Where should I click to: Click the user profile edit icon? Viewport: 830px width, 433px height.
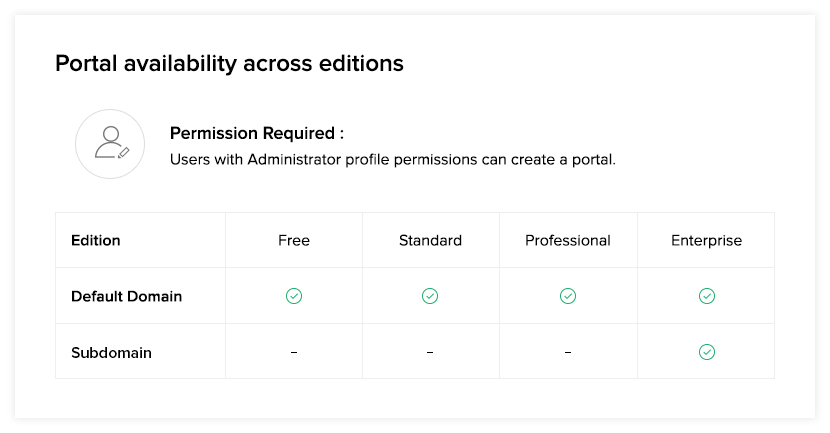pos(110,144)
